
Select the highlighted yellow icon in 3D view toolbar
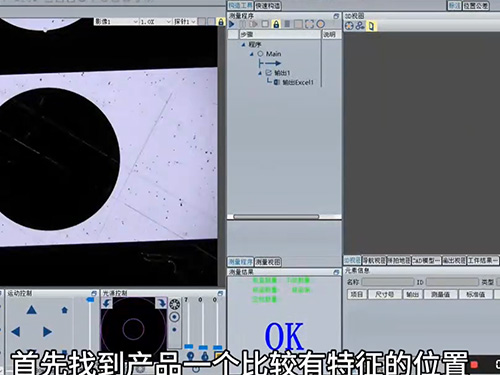point(371,26)
